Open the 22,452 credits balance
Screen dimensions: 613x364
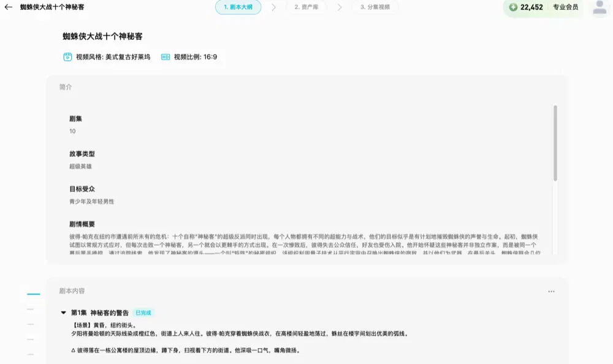[x=531, y=7]
